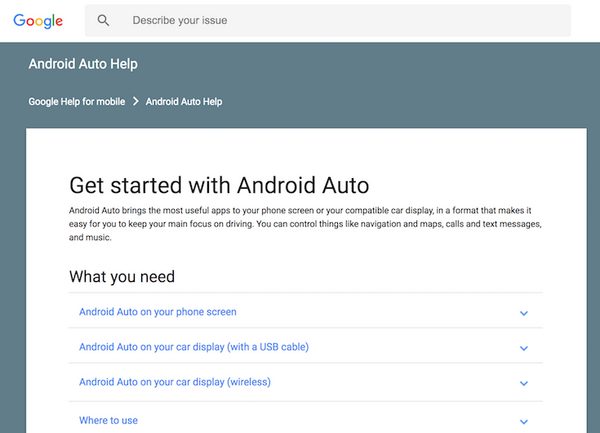Expand 'Android Auto on your phone screen' section
The height and width of the screenshot is (433, 600).
pyautogui.click(x=158, y=312)
